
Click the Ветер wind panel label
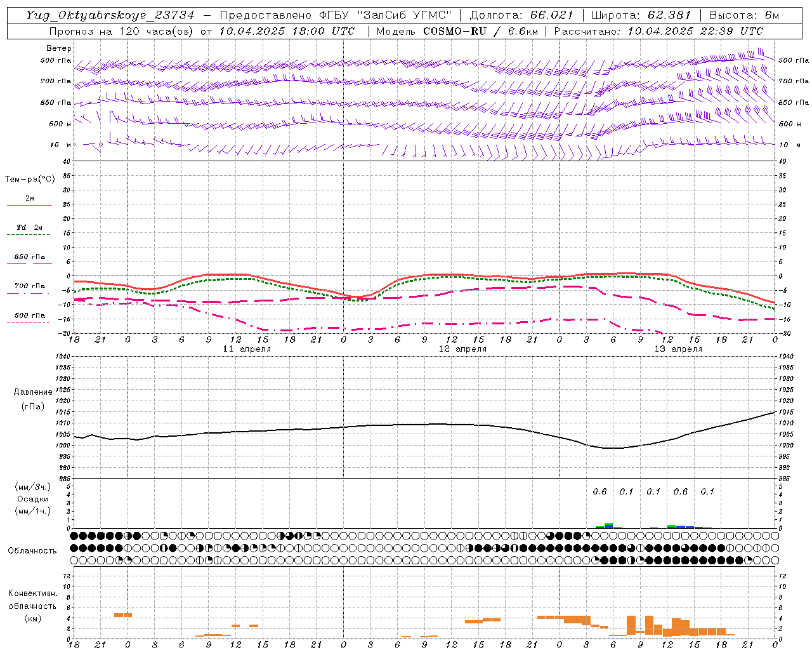click(59, 48)
